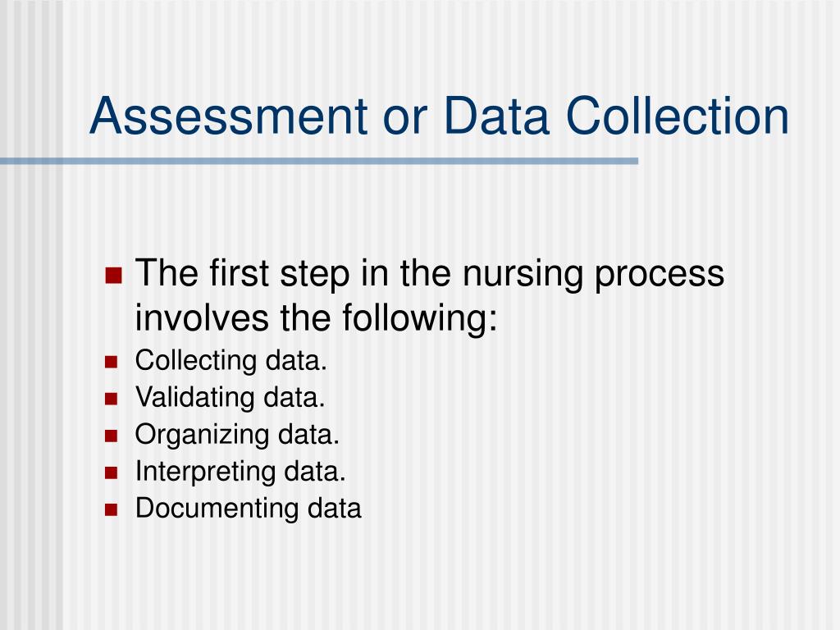The image size is (840, 630).
Task: Click the word "Assessment" in the title
Action: tap(229, 116)
